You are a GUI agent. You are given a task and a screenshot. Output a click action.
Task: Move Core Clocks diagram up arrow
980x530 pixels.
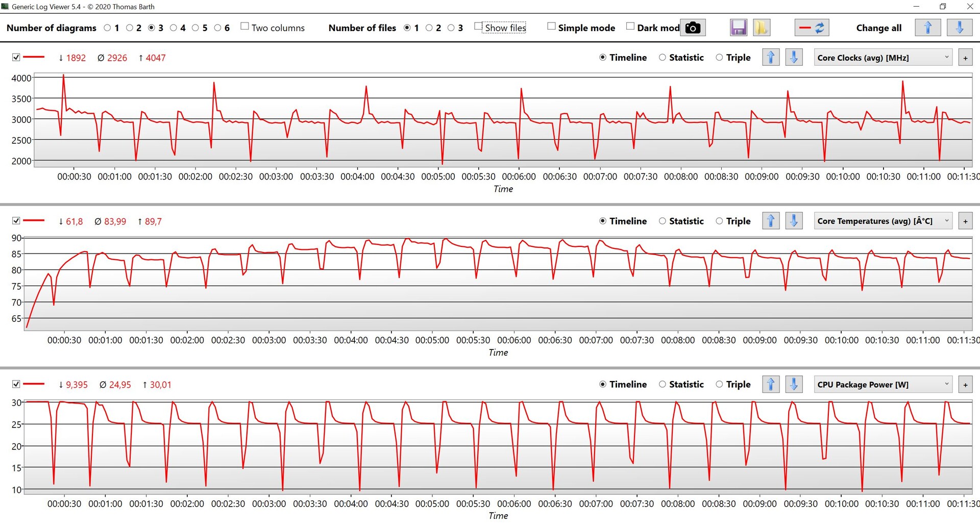[x=771, y=57]
